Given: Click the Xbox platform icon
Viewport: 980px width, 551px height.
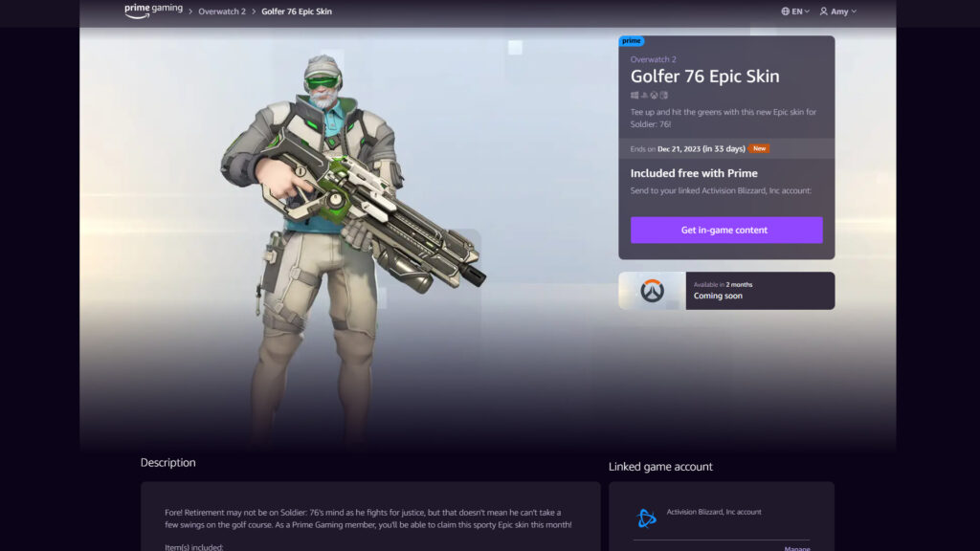Looking at the screenshot, I should [x=653, y=95].
